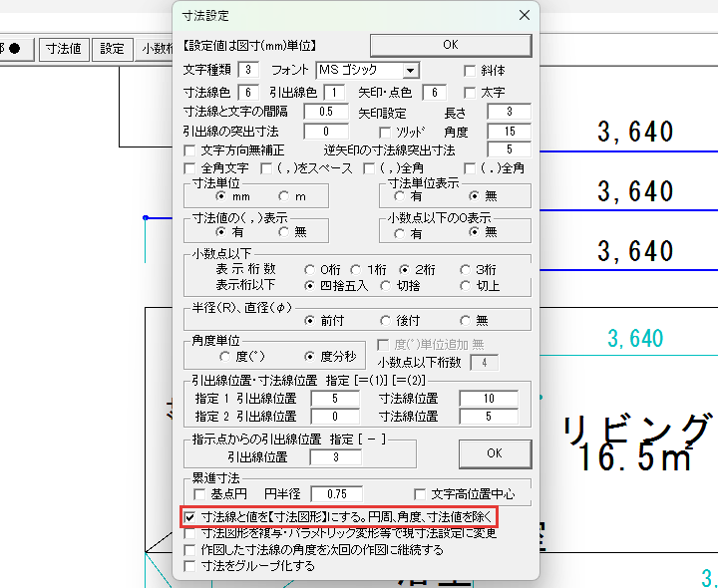The image size is (718, 588).
Task: Toggle the ソリッド arrow checkbox
Action: pyautogui.click(x=385, y=133)
